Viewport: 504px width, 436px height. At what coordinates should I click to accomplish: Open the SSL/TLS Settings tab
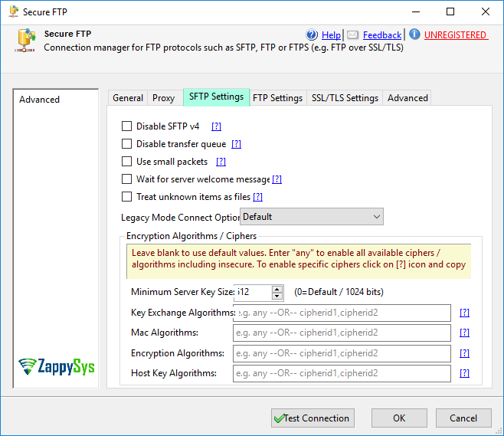(x=345, y=98)
